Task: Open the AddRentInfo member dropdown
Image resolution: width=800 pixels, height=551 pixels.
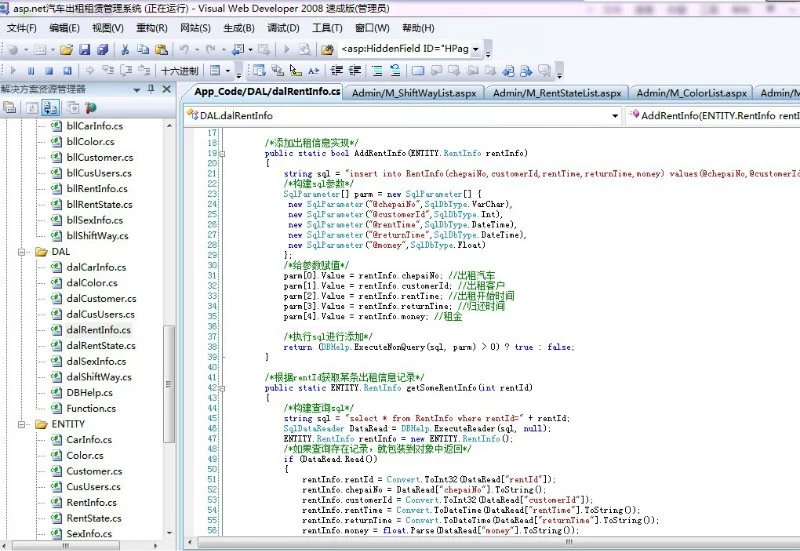Action: (x=713, y=116)
